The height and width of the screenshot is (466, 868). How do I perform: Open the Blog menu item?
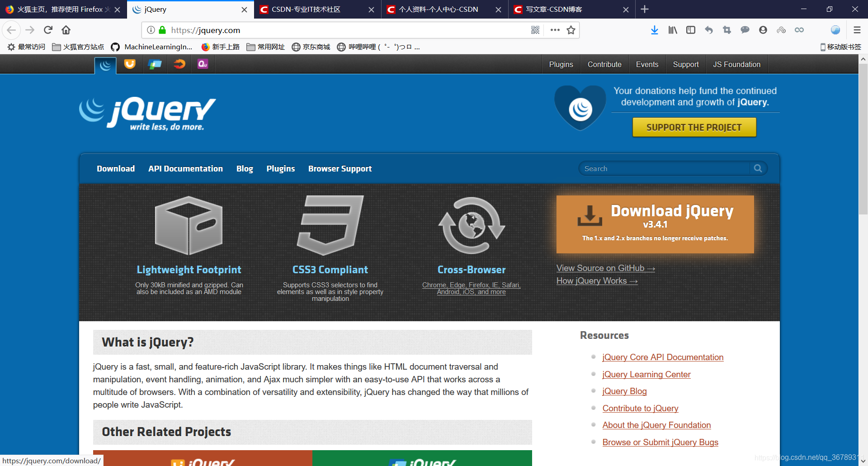click(x=245, y=168)
